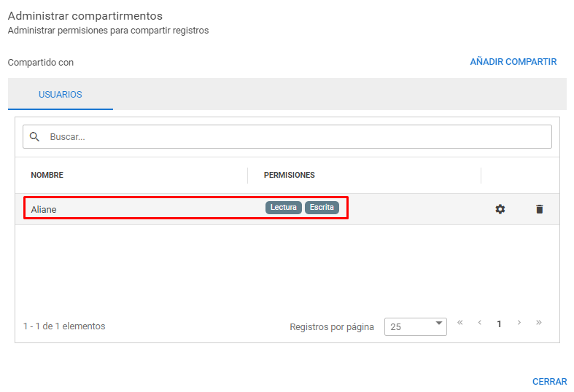Go to first page of results
The image size is (574, 392).
460,323
